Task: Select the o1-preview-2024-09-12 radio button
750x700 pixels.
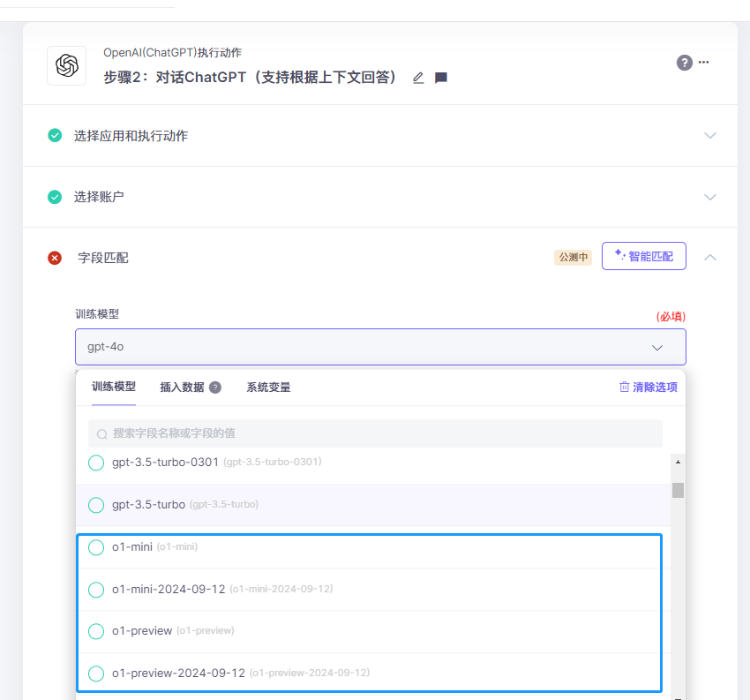Action: tap(96, 674)
